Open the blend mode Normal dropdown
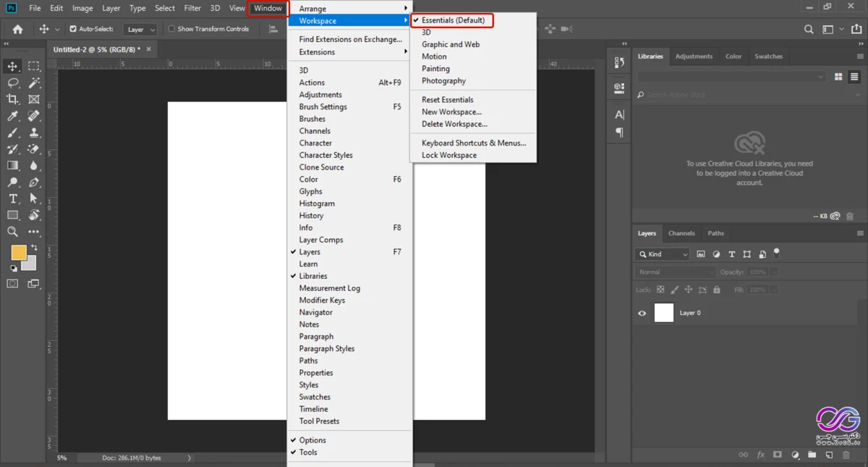Image resolution: width=868 pixels, height=467 pixels. [x=675, y=272]
